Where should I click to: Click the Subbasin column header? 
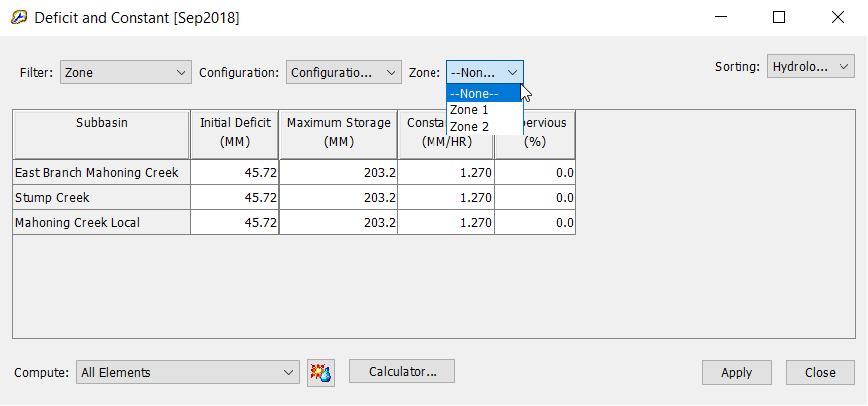coord(101,135)
